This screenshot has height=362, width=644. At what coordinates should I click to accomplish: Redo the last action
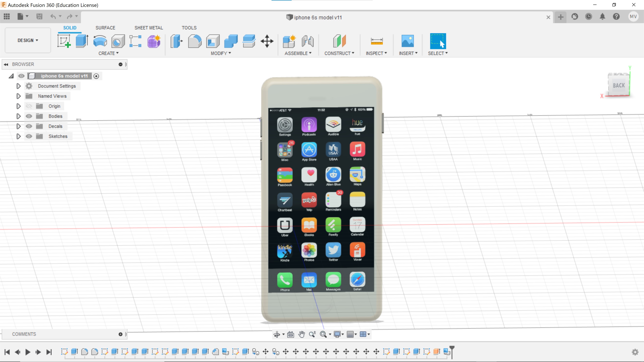[69, 16]
